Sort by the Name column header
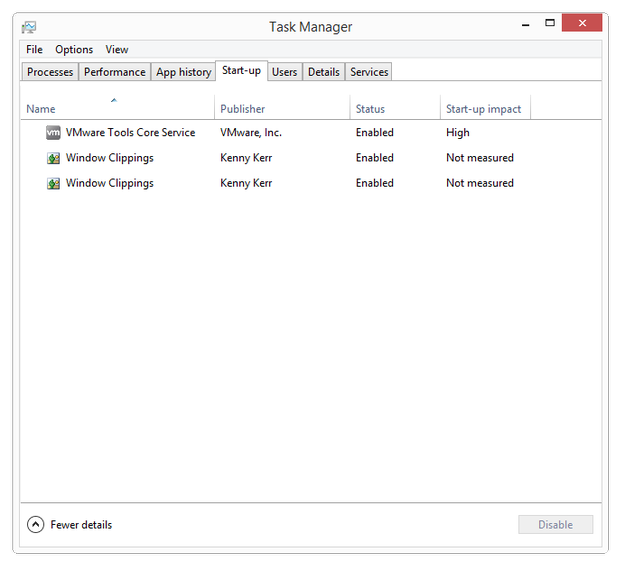Screen dimensions: 625x570 (x=117, y=108)
